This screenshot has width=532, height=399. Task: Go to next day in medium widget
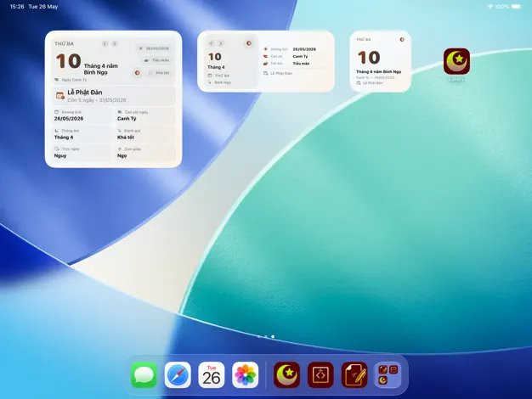pos(221,43)
